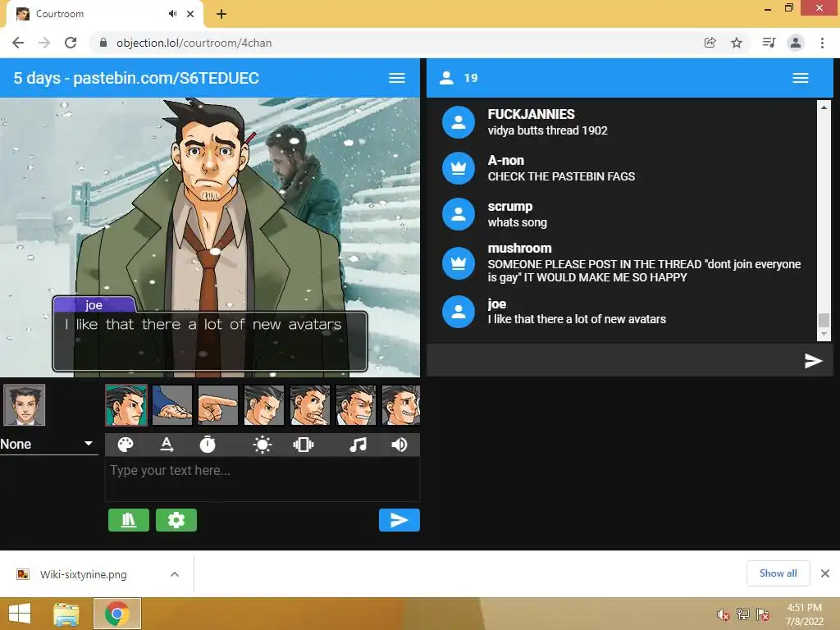Image resolution: width=840 pixels, height=630 pixels.
Task: Select the thinking chin-hand pose
Action: point(310,405)
